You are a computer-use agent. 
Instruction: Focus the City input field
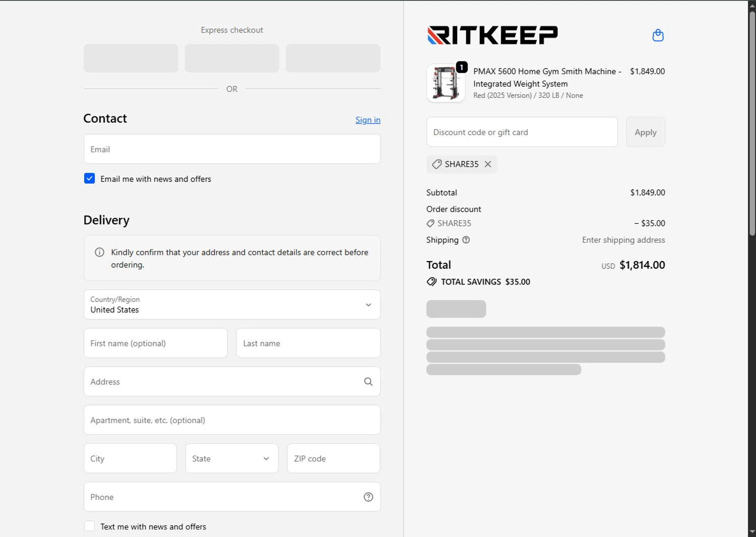(x=130, y=458)
